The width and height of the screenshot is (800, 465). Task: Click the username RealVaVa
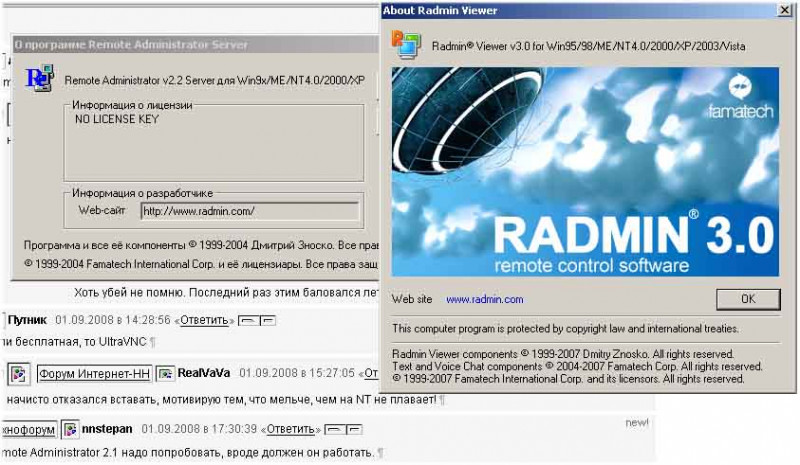point(204,373)
